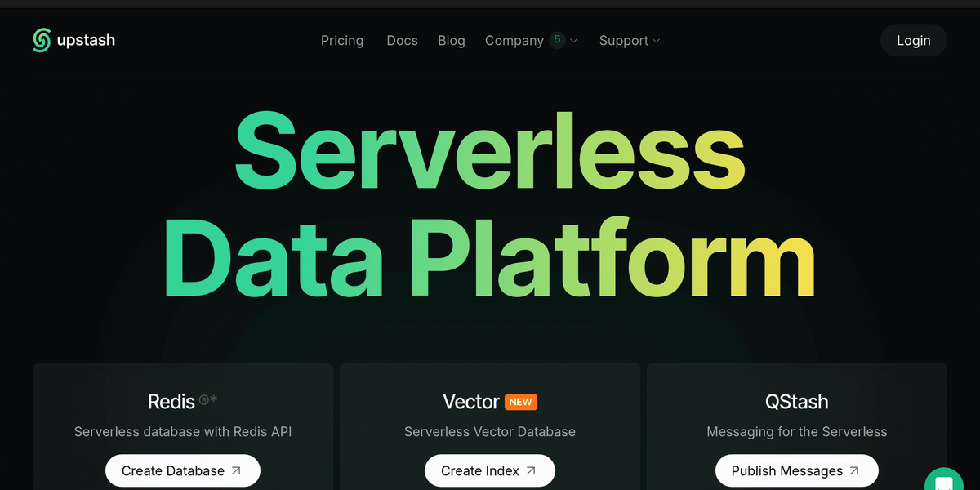This screenshot has height=490, width=980.
Task: Expand the Company dropdown menu
Action: point(514,40)
